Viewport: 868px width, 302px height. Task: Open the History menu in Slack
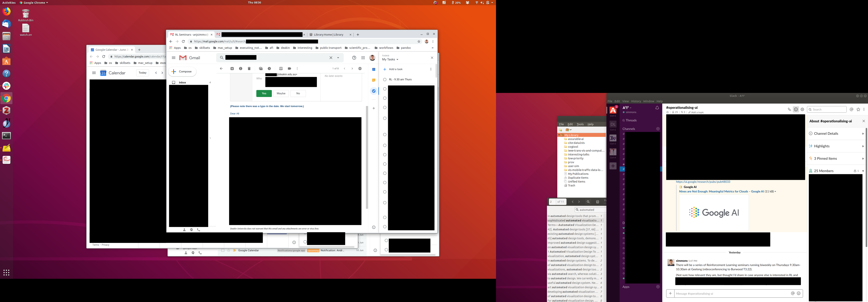point(636,101)
